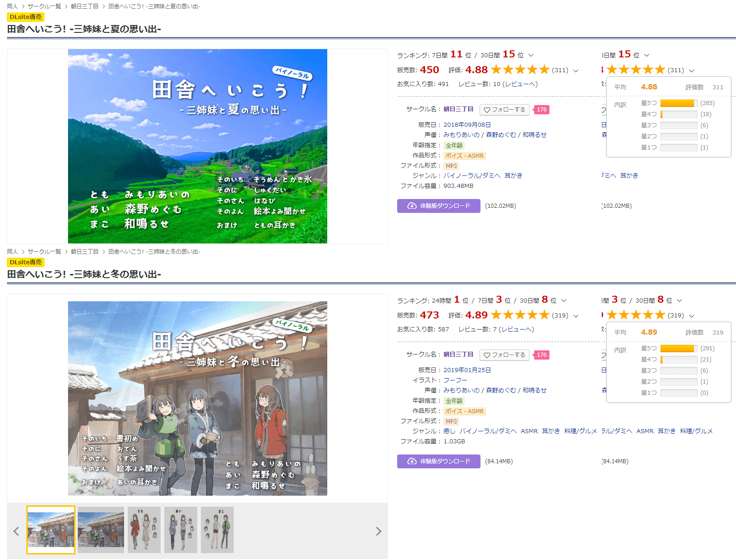Click the summer product main cover image
Screen dimensions: 736x560
[x=198, y=146]
